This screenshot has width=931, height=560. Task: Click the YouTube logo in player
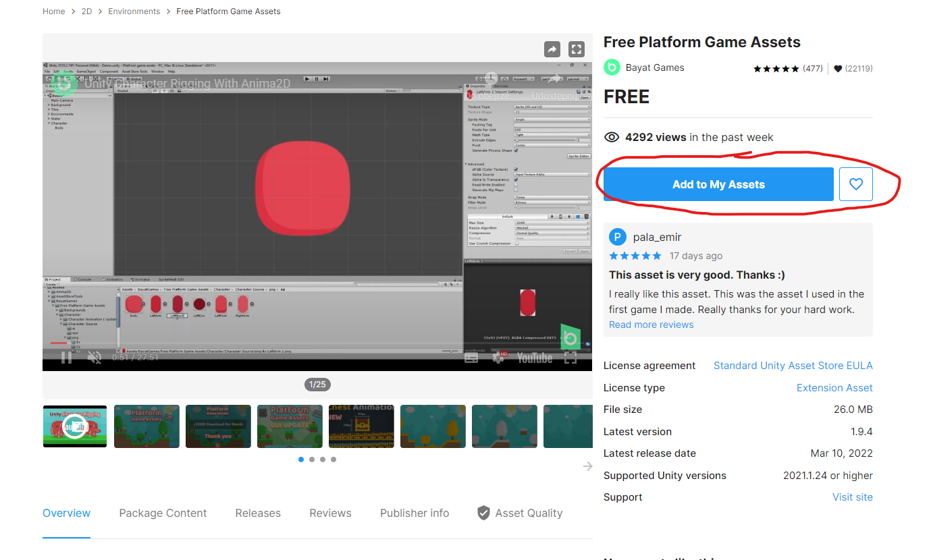click(535, 358)
